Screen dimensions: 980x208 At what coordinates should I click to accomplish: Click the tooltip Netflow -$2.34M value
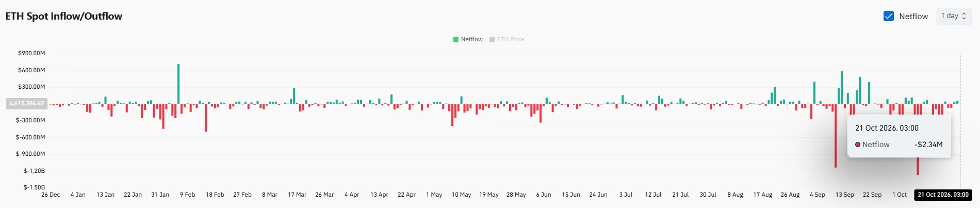coord(928,145)
